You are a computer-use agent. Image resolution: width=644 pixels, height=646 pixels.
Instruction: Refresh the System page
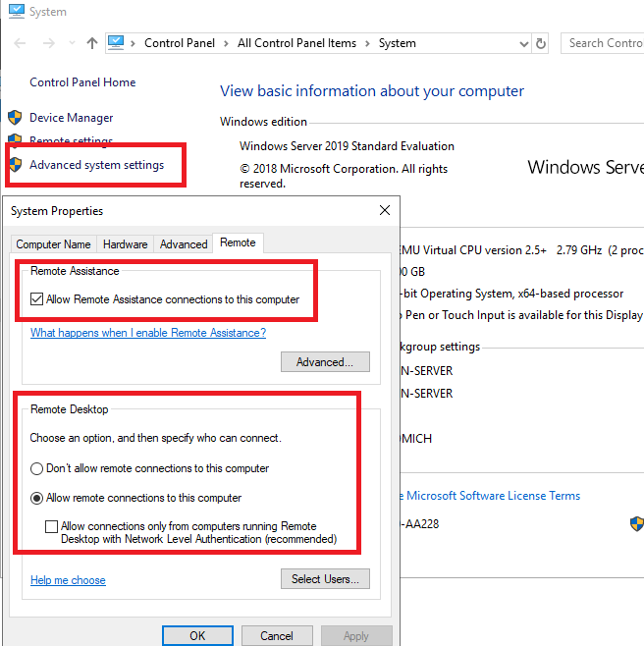[x=541, y=43]
